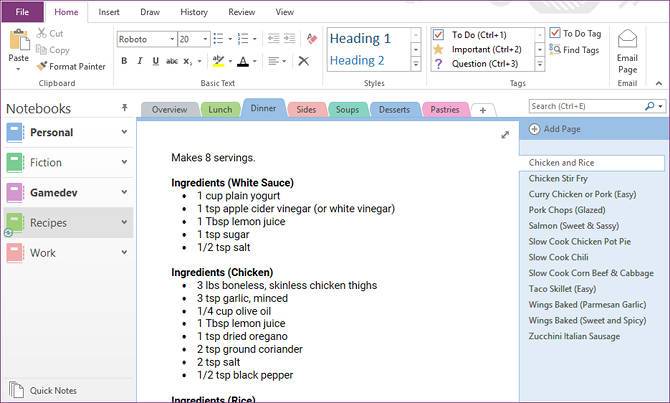This screenshot has width=670, height=403.
Task: Open the numbering style dropdown arrow
Action: (x=255, y=39)
